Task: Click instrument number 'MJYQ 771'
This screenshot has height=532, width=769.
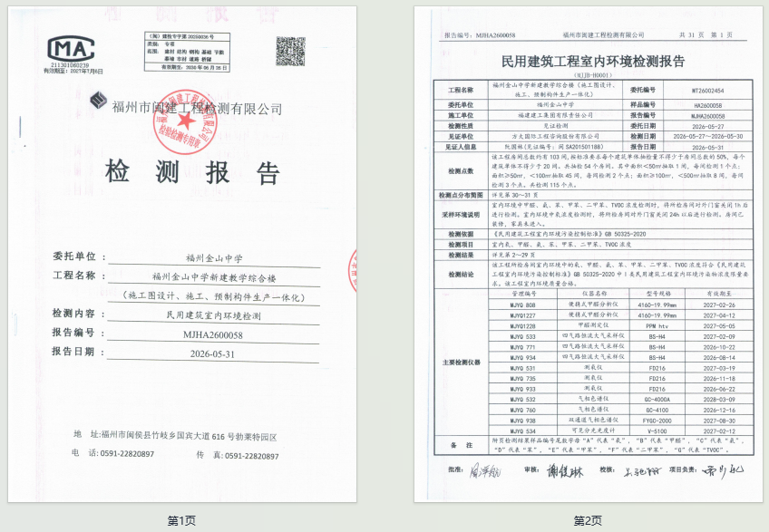Action: pos(523,347)
